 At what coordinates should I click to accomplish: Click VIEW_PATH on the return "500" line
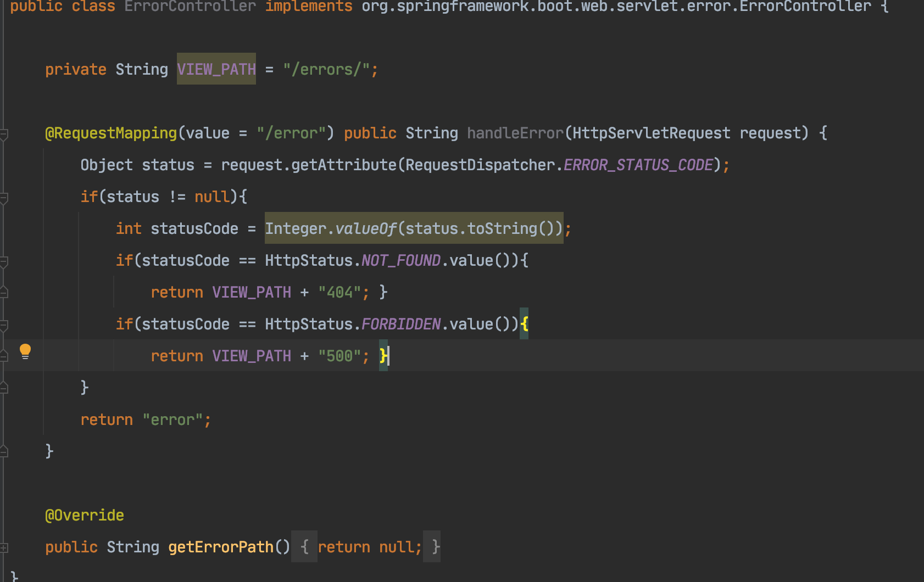pos(252,356)
